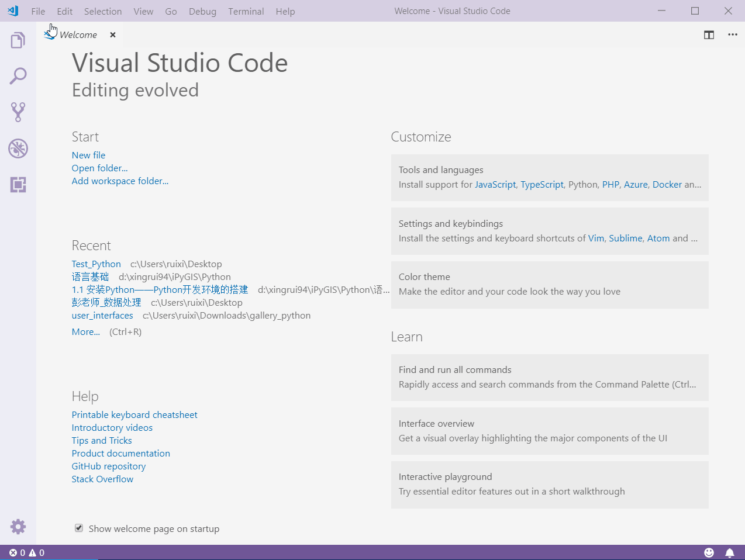Open Stack Overflow link

click(102, 479)
